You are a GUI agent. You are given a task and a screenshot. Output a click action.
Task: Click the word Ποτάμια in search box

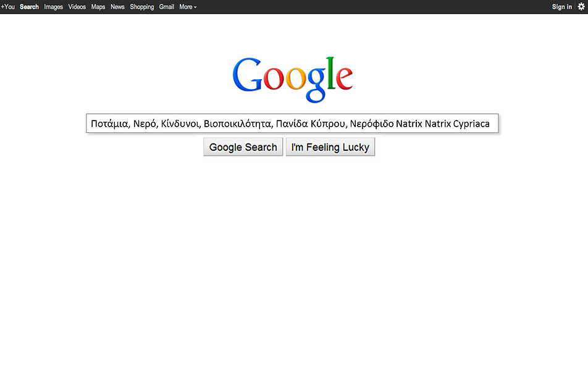click(109, 124)
